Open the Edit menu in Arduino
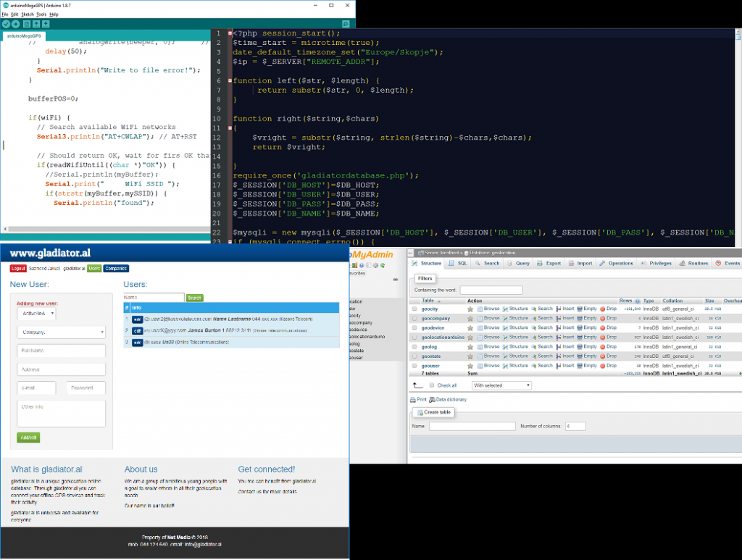The width and height of the screenshot is (742, 560). 14,14
